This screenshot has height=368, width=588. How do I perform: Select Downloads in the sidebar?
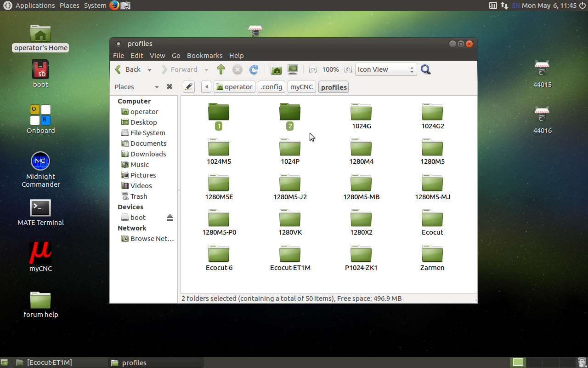[148, 154]
